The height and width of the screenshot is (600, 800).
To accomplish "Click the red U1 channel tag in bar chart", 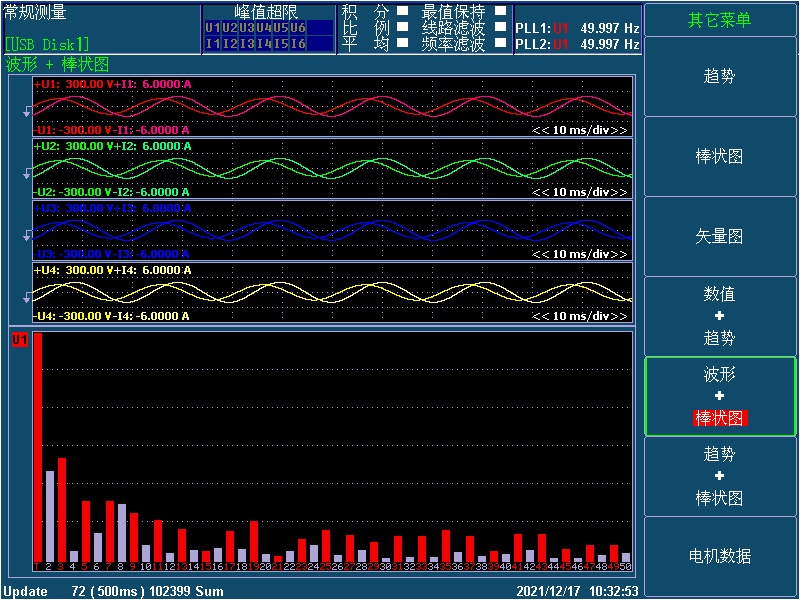I will click(x=19, y=340).
